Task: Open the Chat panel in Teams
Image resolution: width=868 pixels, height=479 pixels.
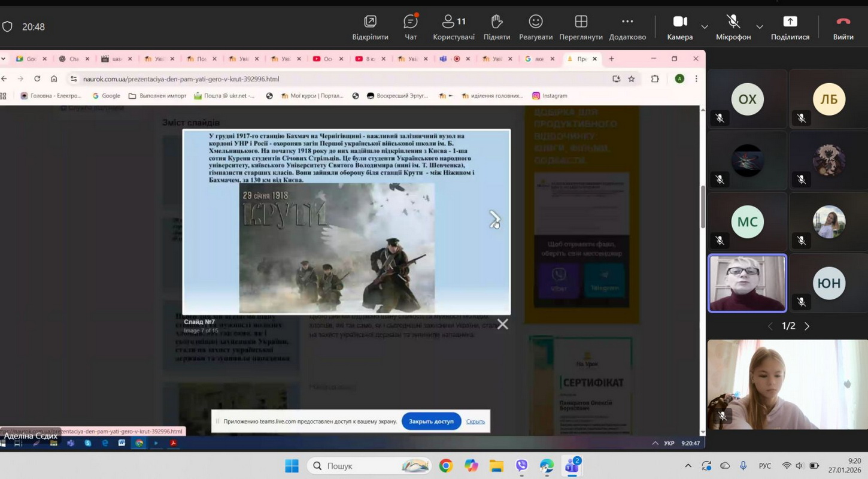Action: point(411,27)
